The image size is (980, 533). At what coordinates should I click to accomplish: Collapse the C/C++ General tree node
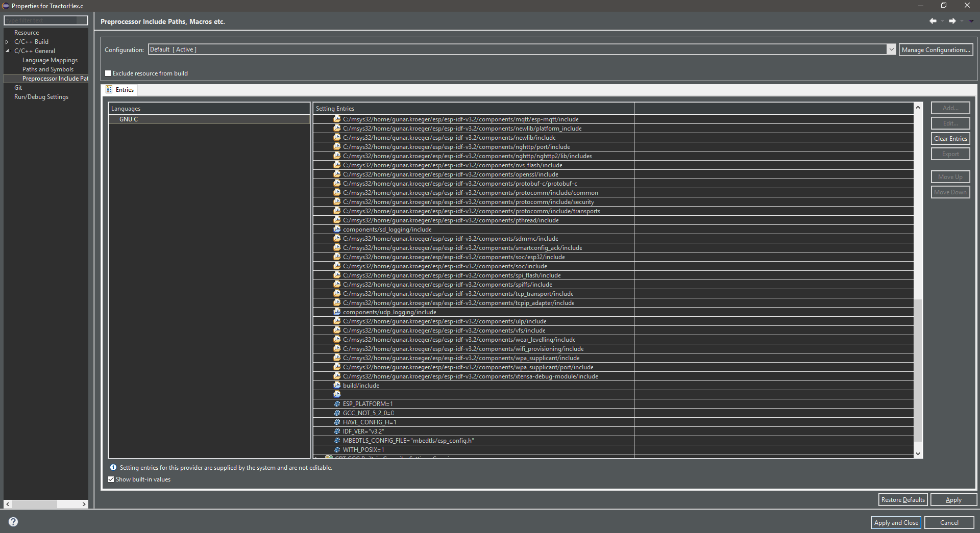(7, 51)
